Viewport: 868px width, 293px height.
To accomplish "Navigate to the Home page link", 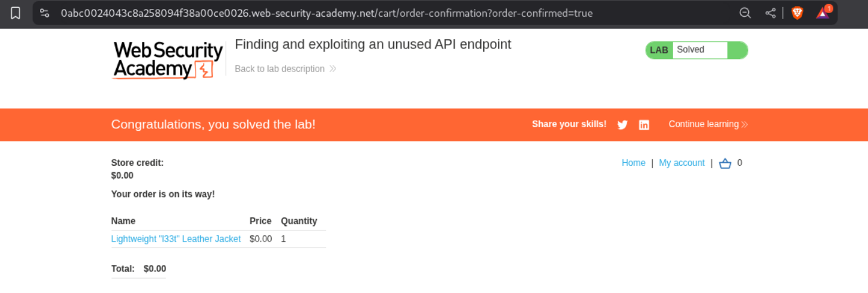I will [x=633, y=163].
